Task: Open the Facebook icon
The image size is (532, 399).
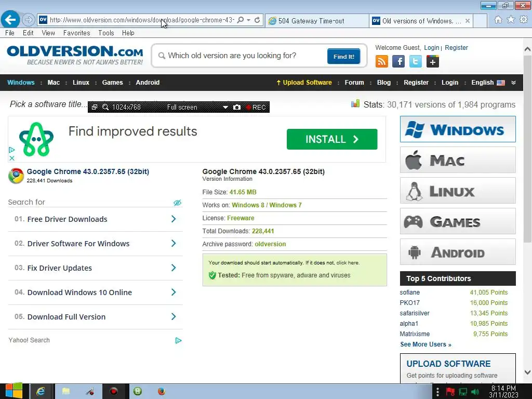Action: (x=398, y=61)
